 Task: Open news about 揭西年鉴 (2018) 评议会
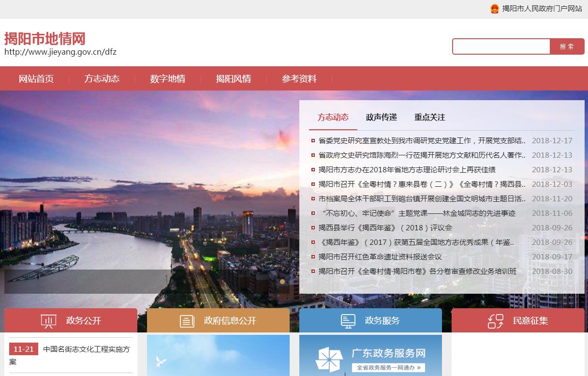(x=385, y=228)
